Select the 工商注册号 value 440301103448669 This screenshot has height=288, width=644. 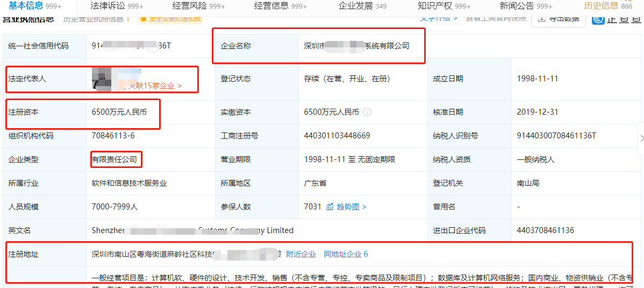point(337,136)
